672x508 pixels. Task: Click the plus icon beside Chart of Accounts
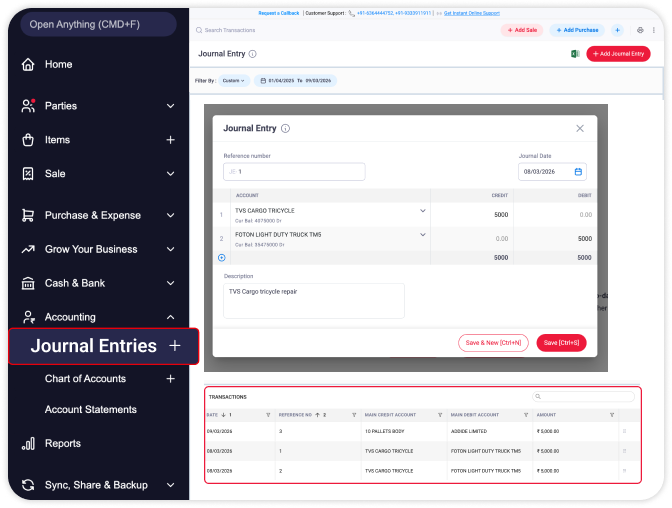point(170,379)
